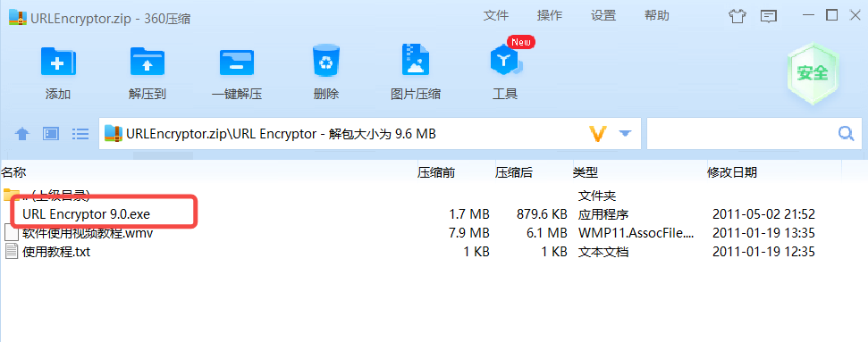The width and height of the screenshot is (868, 342).
Task: Open the 工具 (Tools) icon
Action: pos(505,61)
